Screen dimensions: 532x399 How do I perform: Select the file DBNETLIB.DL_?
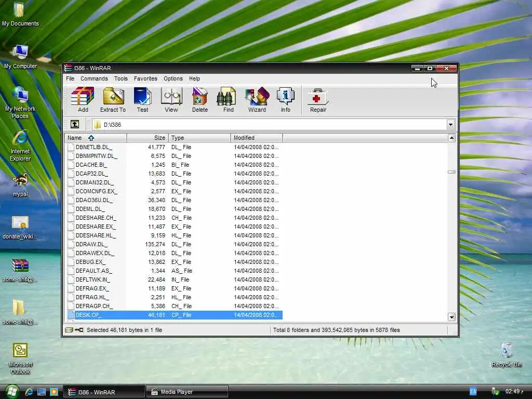coord(94,147)
